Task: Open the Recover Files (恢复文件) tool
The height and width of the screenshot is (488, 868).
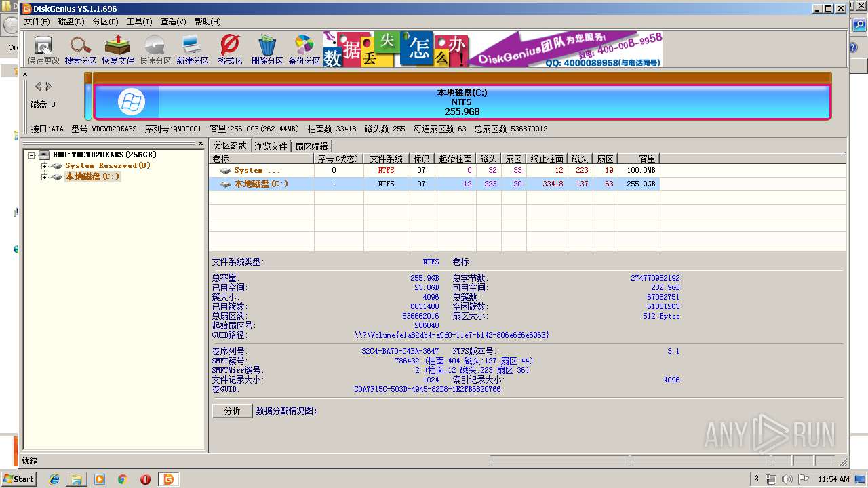Action: [x=118, y=50]
